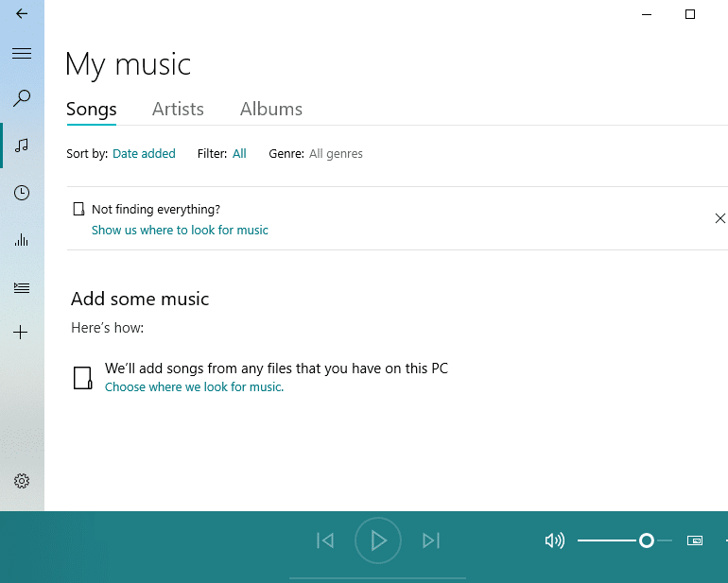Open the Filter All dropdown

(x=239, y=154)
